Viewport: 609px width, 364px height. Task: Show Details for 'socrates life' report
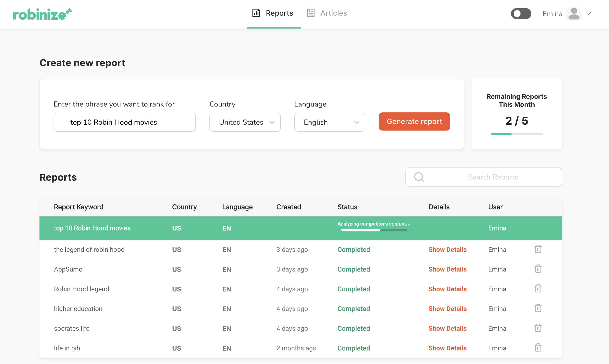click(x=447, y=328)
